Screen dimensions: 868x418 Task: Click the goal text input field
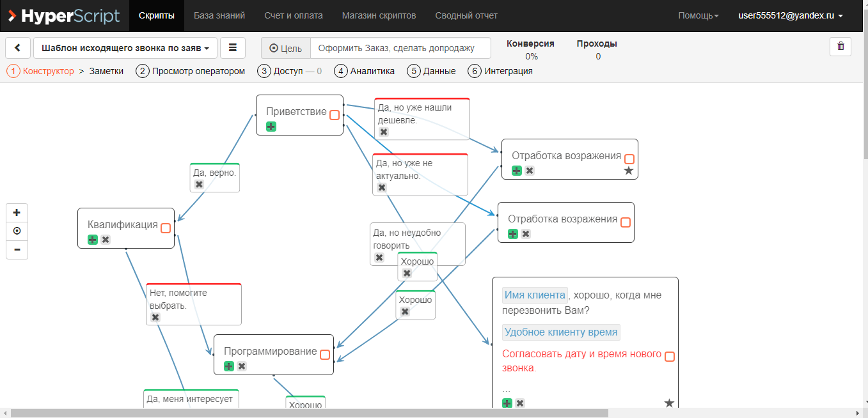[400, 48]
